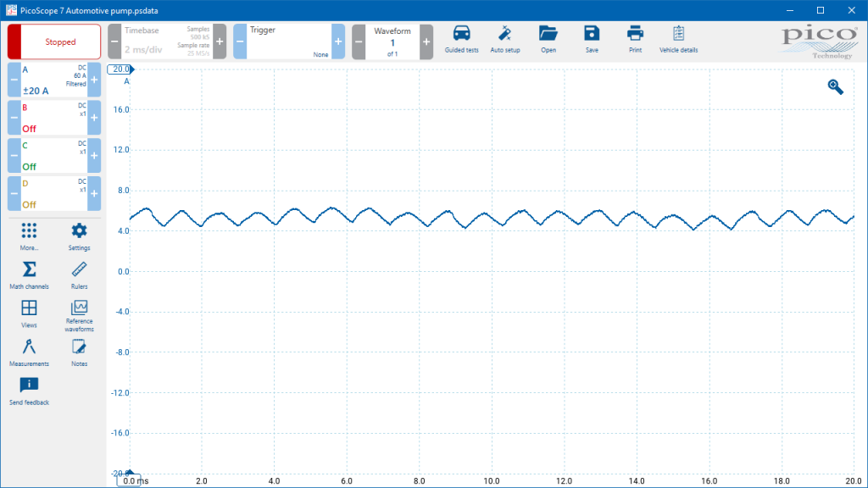Toggle the Stopped capture button

tap(54, 42)
